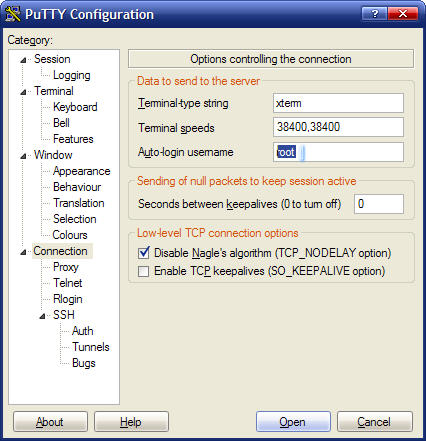Open the Logging settings
Viewport: 426px width, 441px height.
coord(72,75)
